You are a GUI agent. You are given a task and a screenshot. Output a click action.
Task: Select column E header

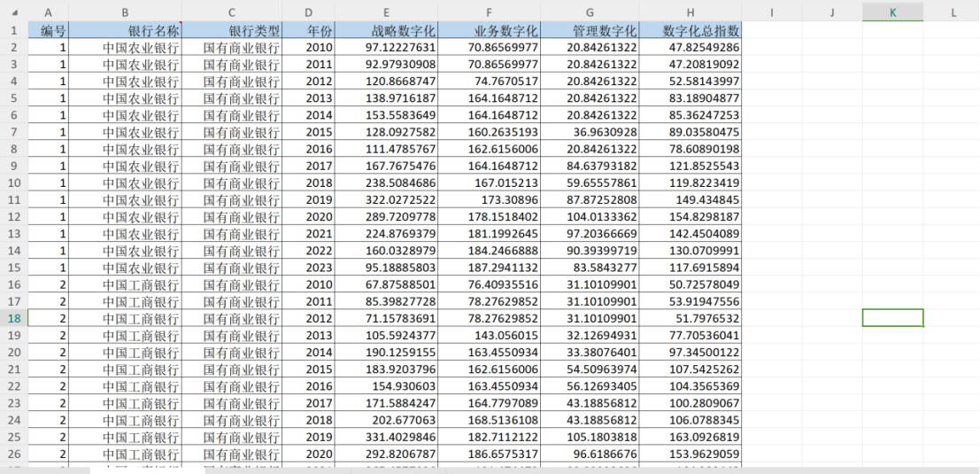point(386,12)
